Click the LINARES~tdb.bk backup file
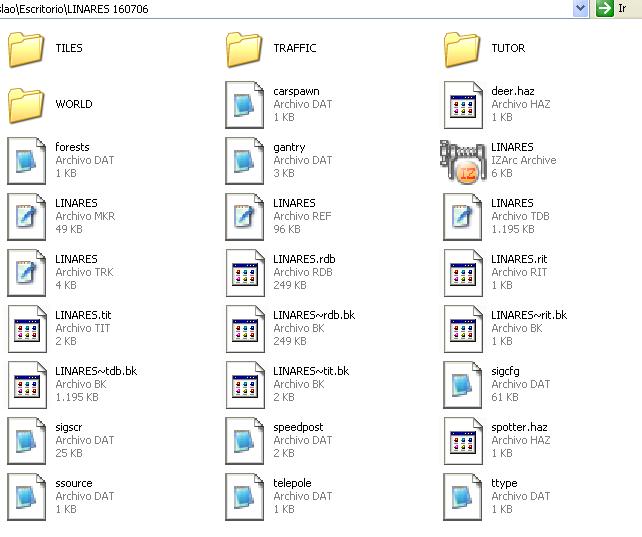642x537 pixels. pyautogui.click(x=26, y=384)
